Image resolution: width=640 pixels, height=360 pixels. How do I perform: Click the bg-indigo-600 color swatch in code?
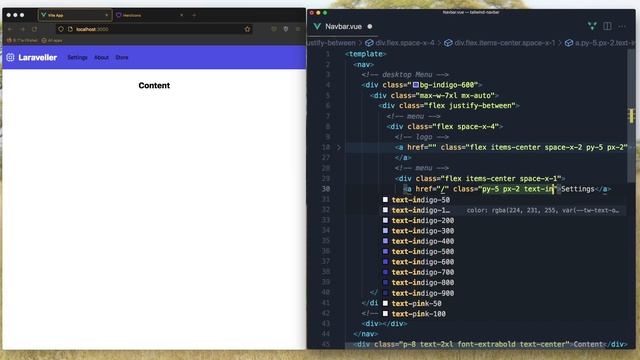pyautogui.click(x=416, y=85)
